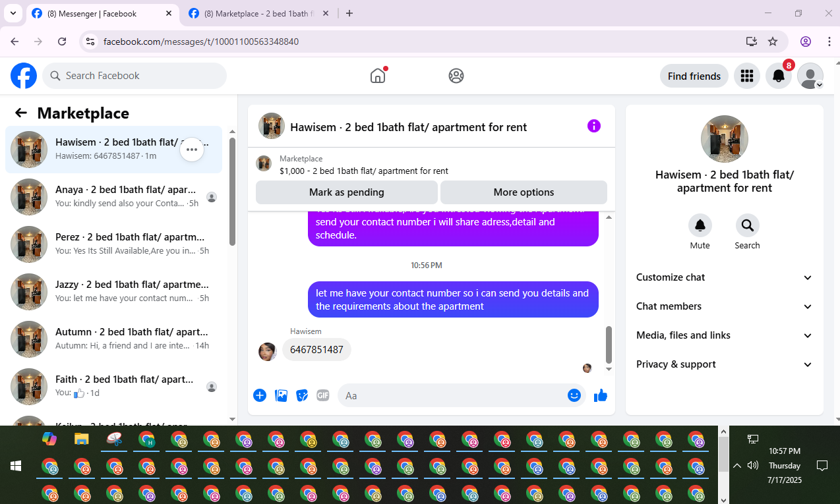840x504 pixels.
Task: Open Chrome profile icon in toolbar
Action: pyautogui.click(x=806, y=42)
